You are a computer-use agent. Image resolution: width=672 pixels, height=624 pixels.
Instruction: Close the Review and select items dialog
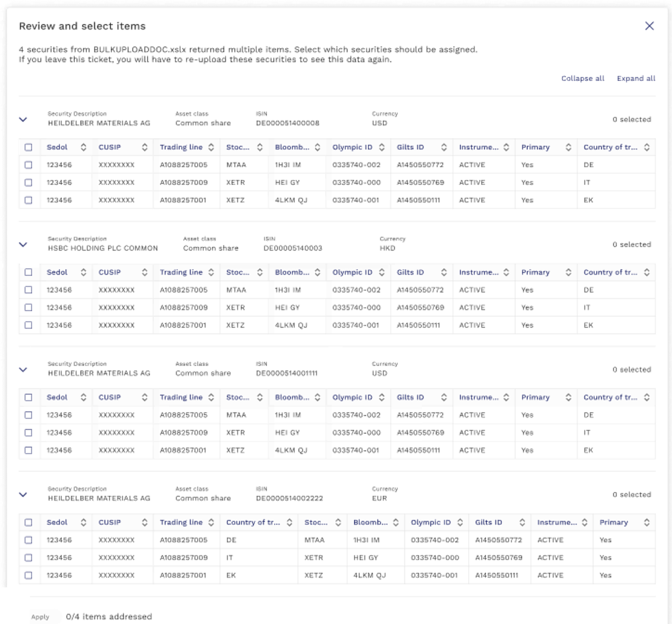[649, 26]
